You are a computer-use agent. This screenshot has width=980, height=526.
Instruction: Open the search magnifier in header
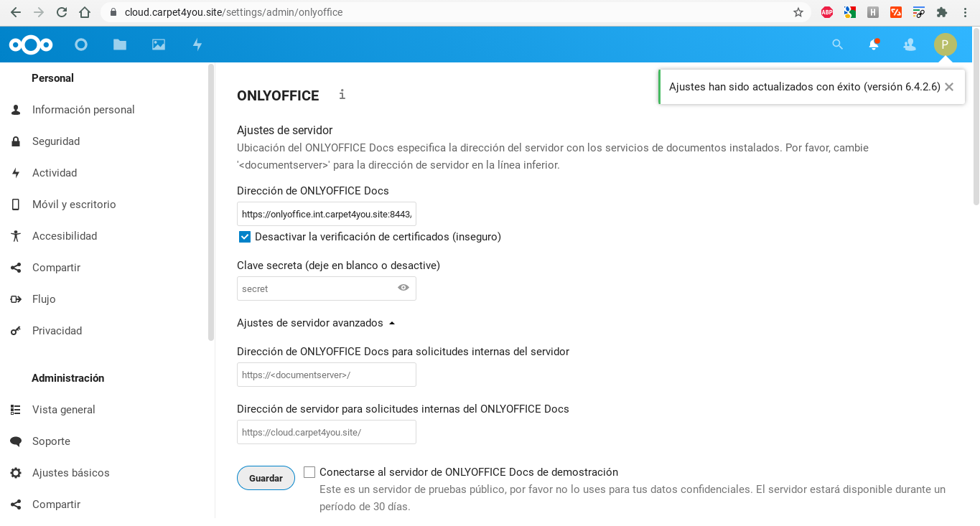coord(837,44)
